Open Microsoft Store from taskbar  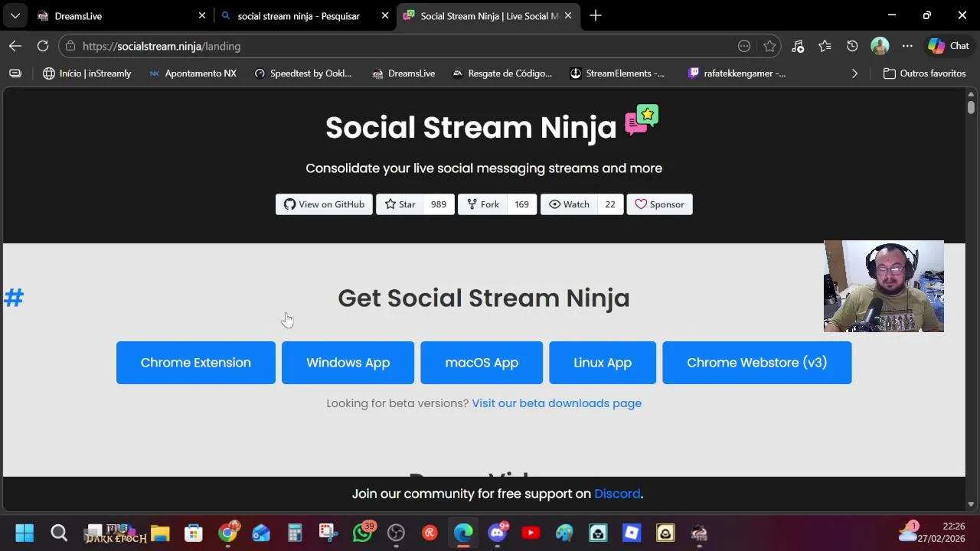[193, 533]
